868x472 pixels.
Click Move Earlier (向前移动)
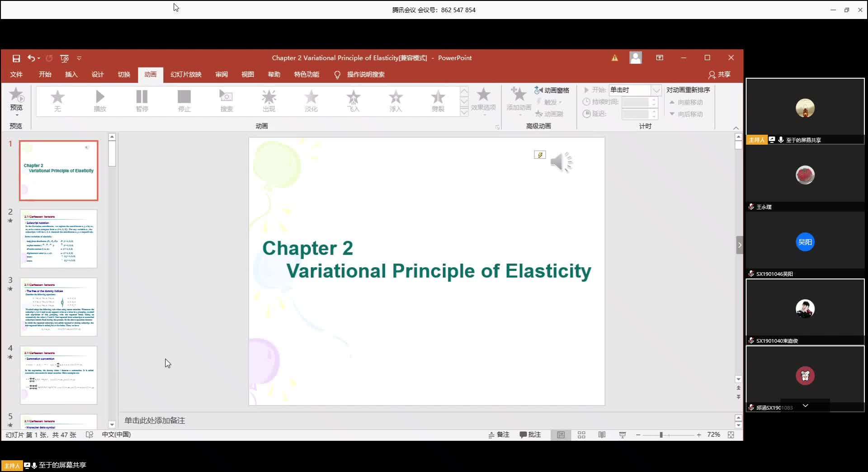coord(686,102)
